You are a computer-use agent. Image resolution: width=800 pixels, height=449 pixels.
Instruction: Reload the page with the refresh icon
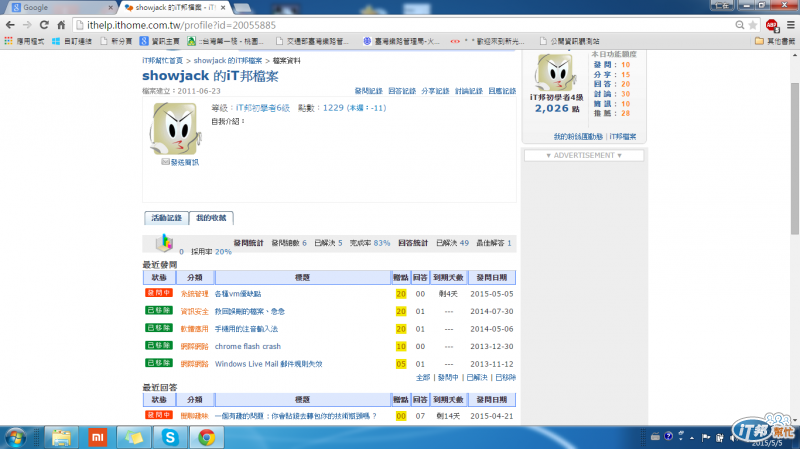pos(44,25)
